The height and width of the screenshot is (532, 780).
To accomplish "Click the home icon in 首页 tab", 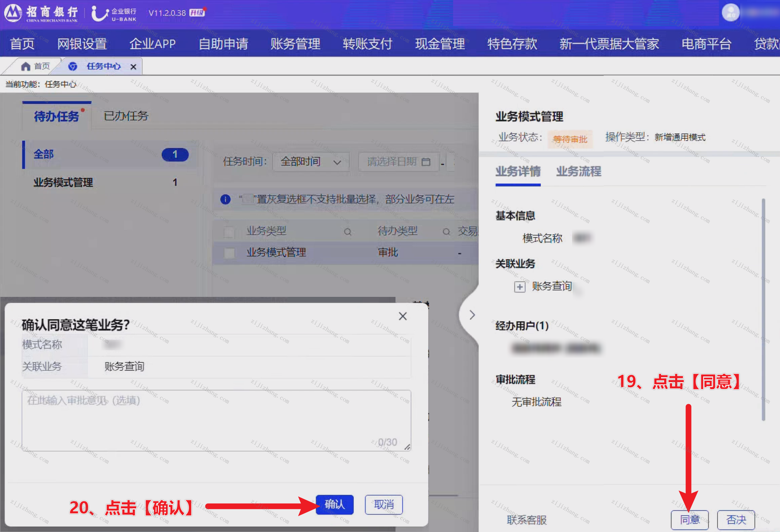I will pyautogui.click(x=25, y=66).
